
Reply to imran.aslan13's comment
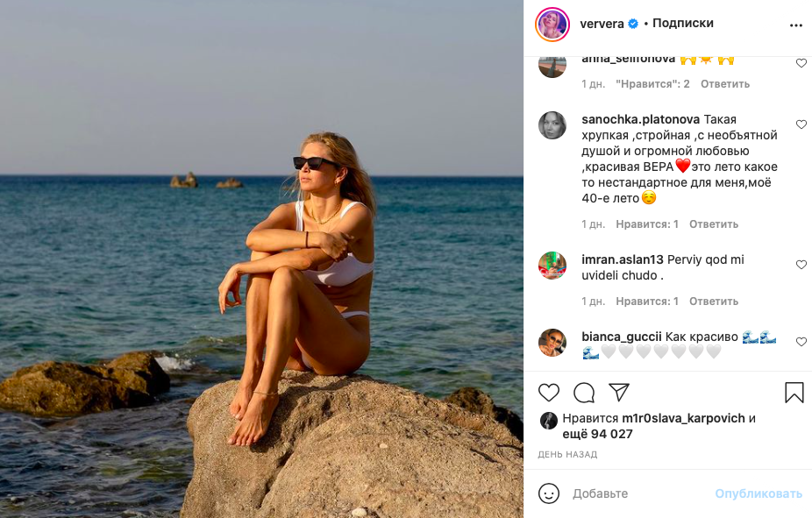pyautogui.click(x=714, y=302)
